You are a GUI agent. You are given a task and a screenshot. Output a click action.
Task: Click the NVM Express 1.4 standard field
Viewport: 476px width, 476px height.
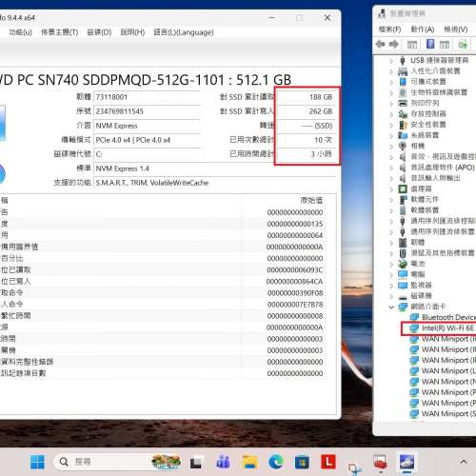214,169
